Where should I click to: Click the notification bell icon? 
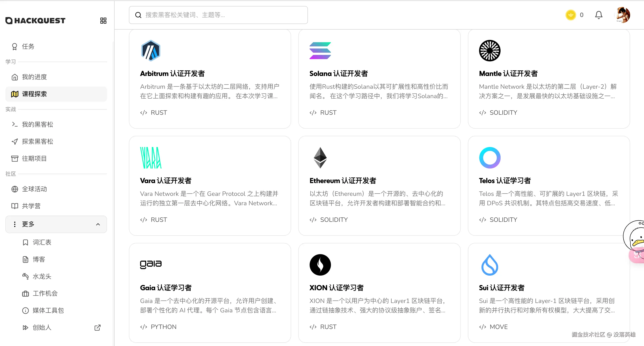click(x=599, y=15)
